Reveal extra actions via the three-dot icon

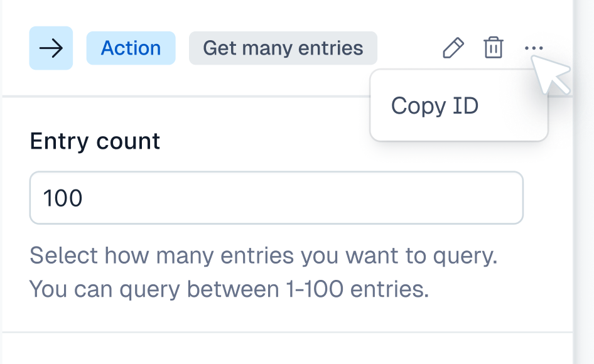coord(534,48)
